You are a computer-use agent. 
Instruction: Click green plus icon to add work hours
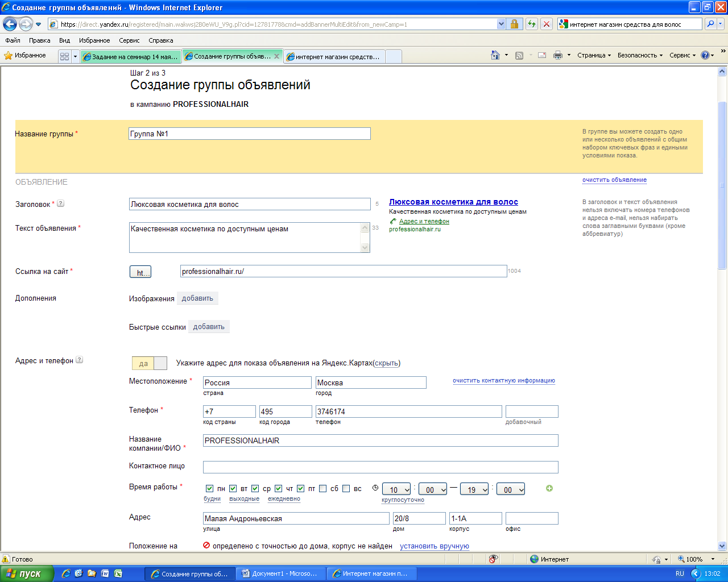click(x=549, y=488)
